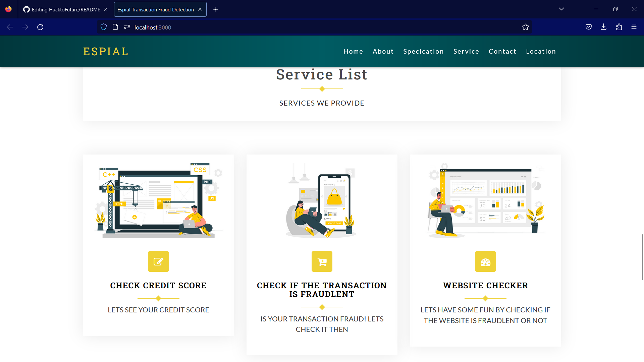This screenshot has width=644, height=362.
Task: Open the Firefox application menu
Action: (x=634, y=27)
